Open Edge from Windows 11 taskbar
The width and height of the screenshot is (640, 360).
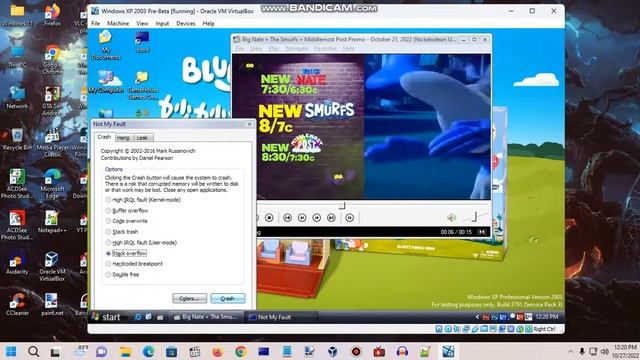click(149, 351)
